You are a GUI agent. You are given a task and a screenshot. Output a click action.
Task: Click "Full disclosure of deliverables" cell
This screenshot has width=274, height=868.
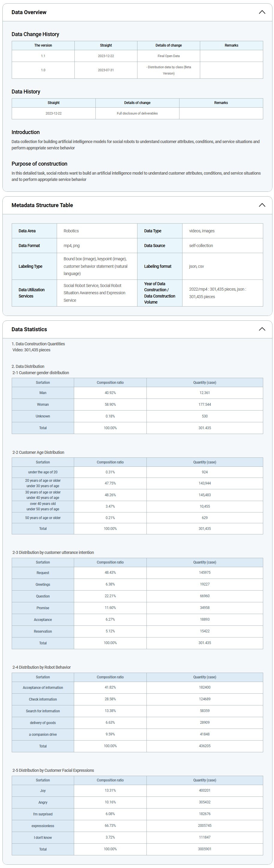[x=137, y=113]
